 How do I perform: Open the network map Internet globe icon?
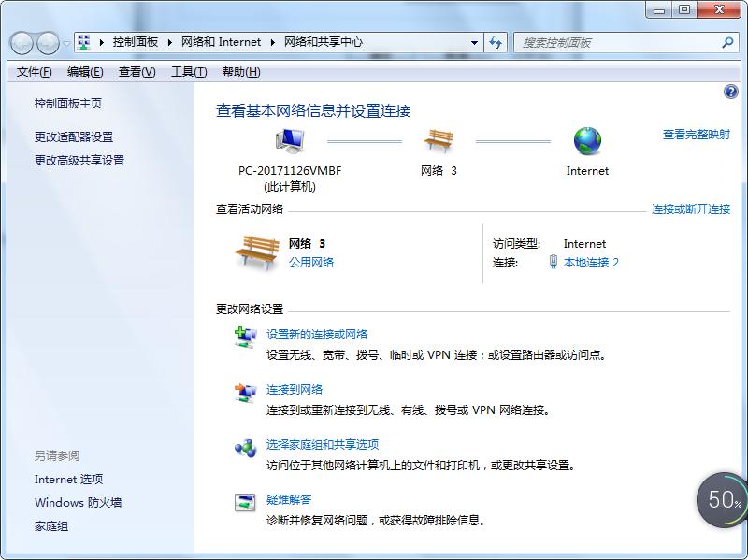(x=587, y=141)
